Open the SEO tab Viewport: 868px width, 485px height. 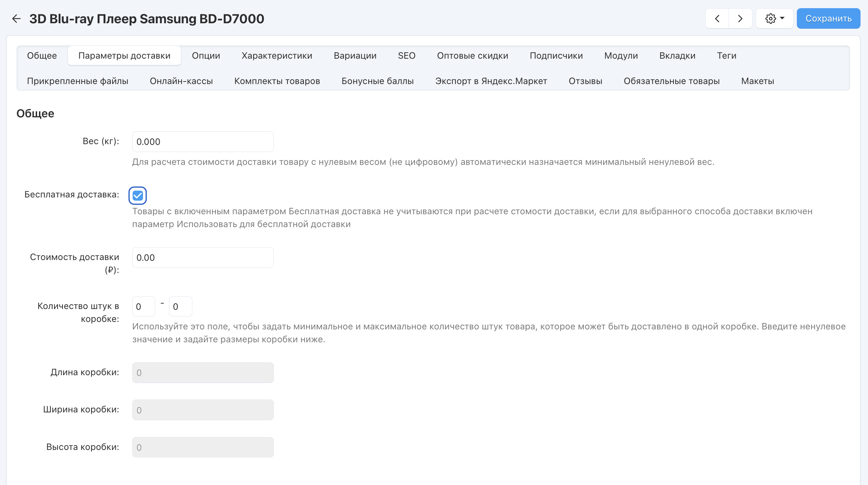tap(406, 55)
